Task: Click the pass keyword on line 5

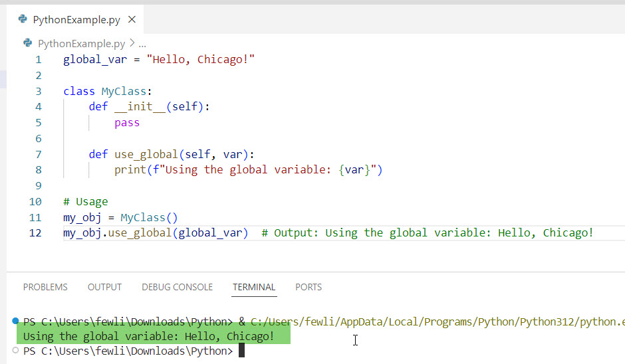Action: click(127, 123)
